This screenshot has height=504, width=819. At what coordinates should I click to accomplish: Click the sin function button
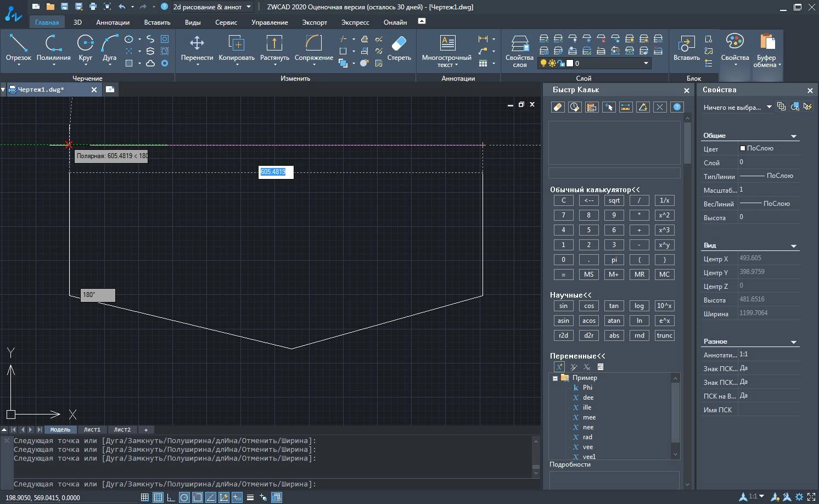click(563, 306)
